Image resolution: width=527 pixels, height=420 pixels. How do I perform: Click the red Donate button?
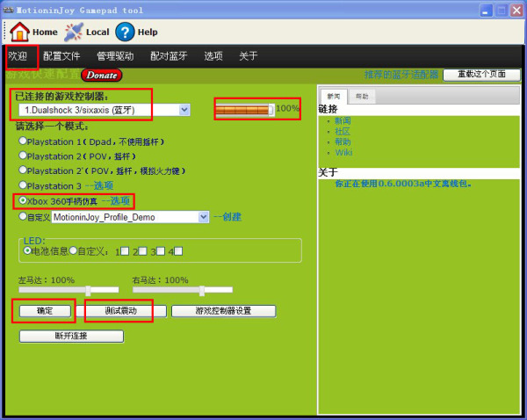point(103,76)
